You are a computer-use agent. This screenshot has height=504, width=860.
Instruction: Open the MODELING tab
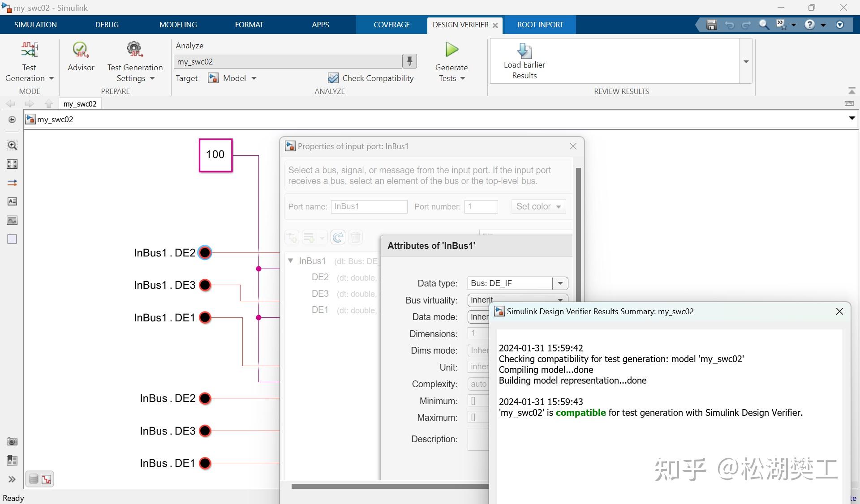pyautogui.click(x=178, y=25)
